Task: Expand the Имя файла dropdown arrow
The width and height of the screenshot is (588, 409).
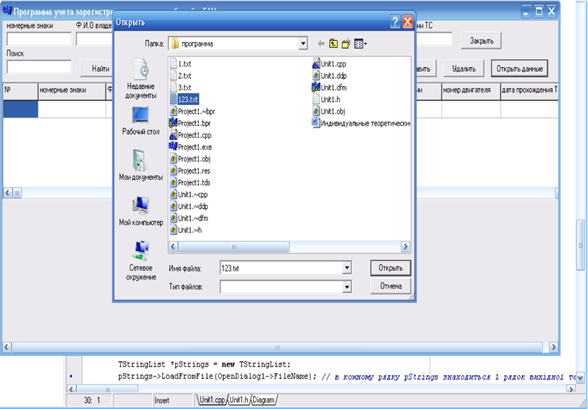Action: pos(347,268)
